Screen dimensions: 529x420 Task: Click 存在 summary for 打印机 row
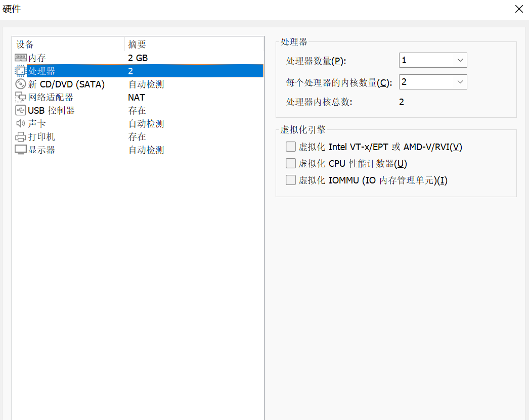tap(137, 137)
